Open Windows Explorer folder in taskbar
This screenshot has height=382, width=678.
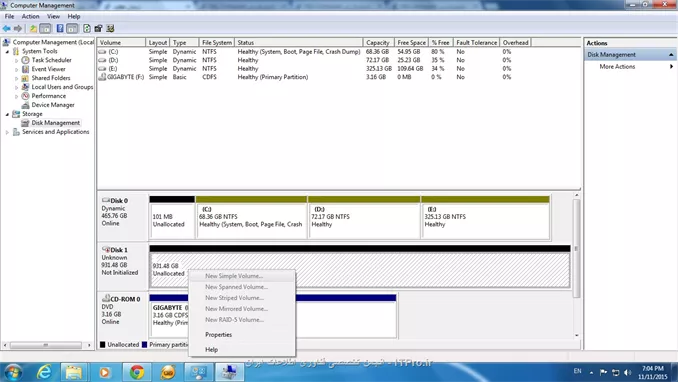74,372
